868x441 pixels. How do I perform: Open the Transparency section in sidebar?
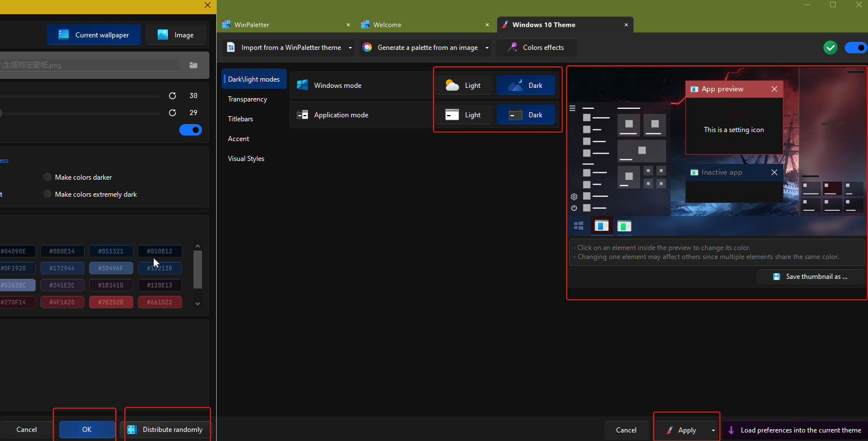[247, 99]
